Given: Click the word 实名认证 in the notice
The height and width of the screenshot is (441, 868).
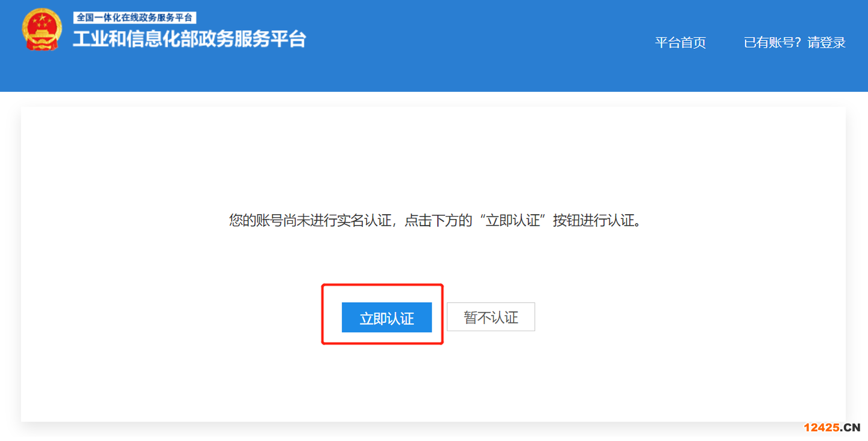Looking at the screenshot, I should (364, 220).
